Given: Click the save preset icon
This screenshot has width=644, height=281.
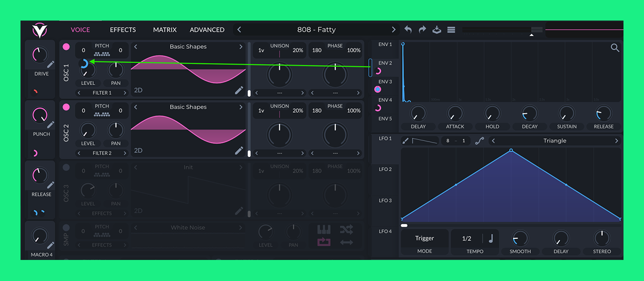Looking at the screenshot, I should (437, 30).
